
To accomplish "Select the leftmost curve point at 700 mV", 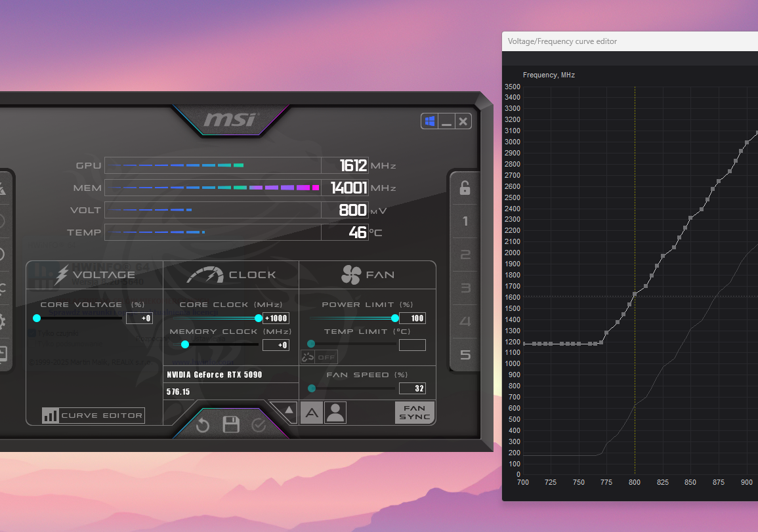I will click(524, 344).
